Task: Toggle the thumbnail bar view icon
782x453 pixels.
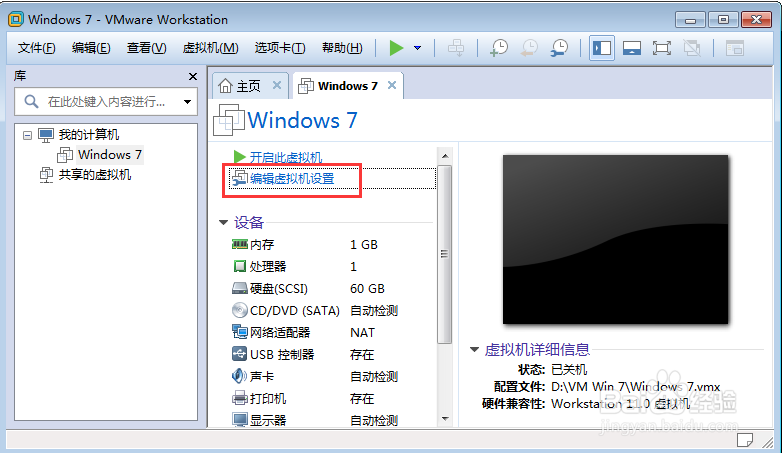Action: 631,48
